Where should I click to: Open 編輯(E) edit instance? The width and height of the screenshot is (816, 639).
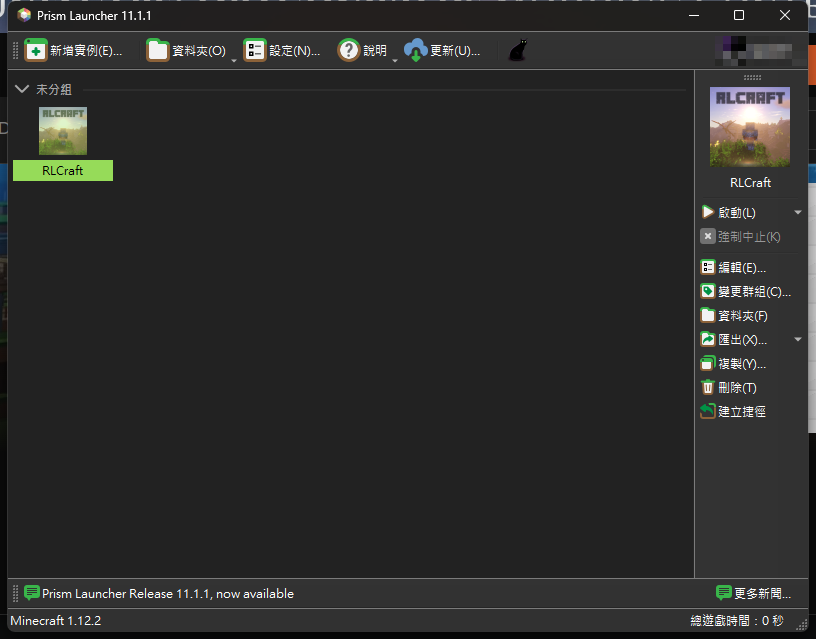tap(733, 267)
